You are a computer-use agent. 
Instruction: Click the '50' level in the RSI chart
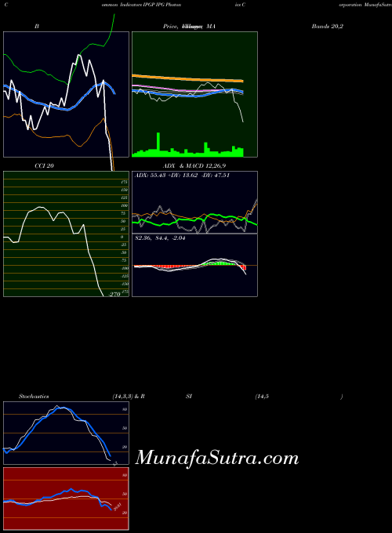(x=125, y=495)
